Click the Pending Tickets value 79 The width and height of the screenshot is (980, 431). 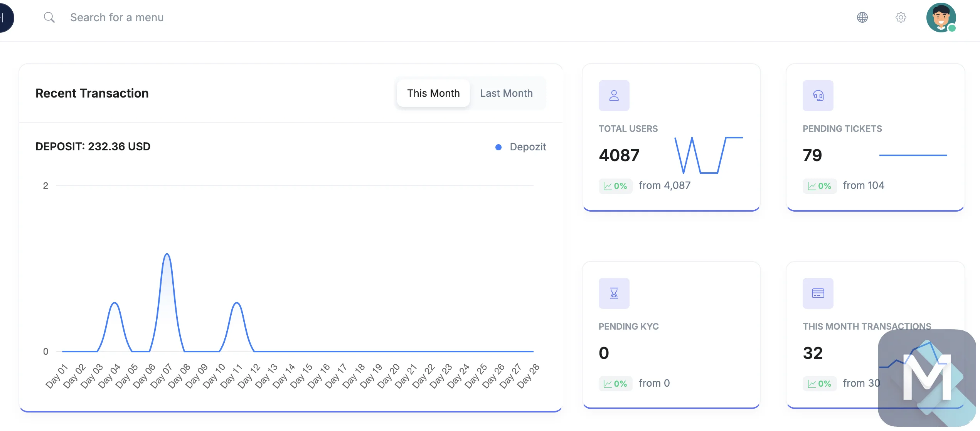(812, 155)
